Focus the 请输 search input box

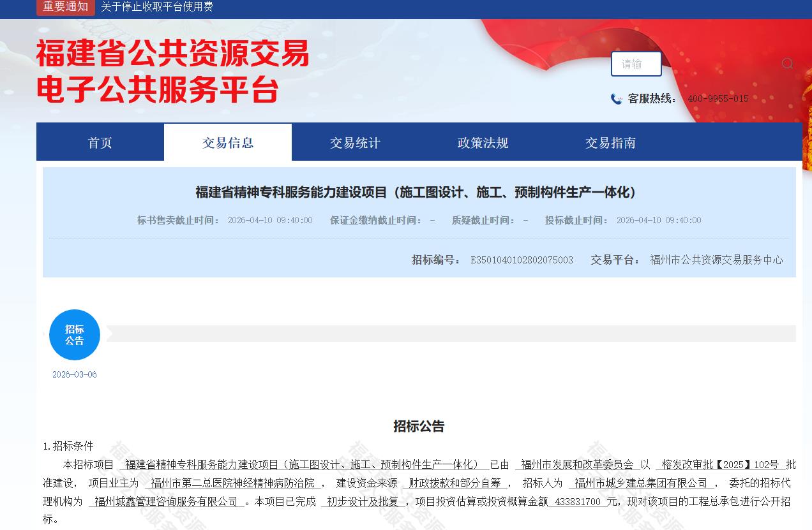click(x=636, y=64)
